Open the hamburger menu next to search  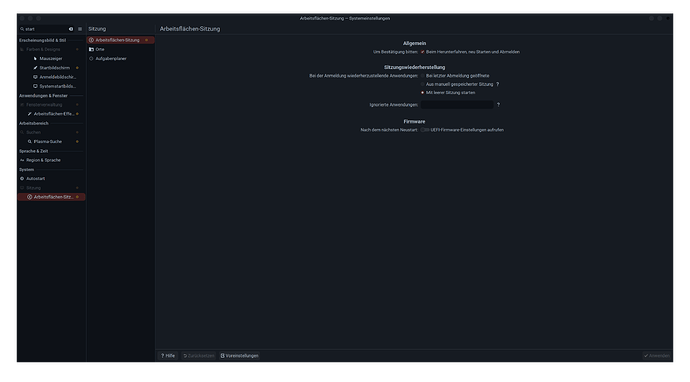(x=80, y=29)
